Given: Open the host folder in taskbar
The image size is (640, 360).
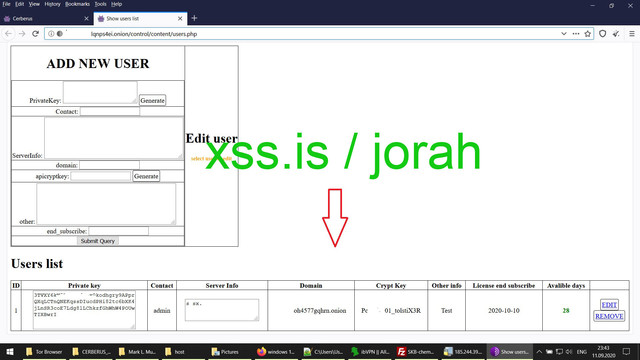Looking at the screenshot, I should point(184,351).
